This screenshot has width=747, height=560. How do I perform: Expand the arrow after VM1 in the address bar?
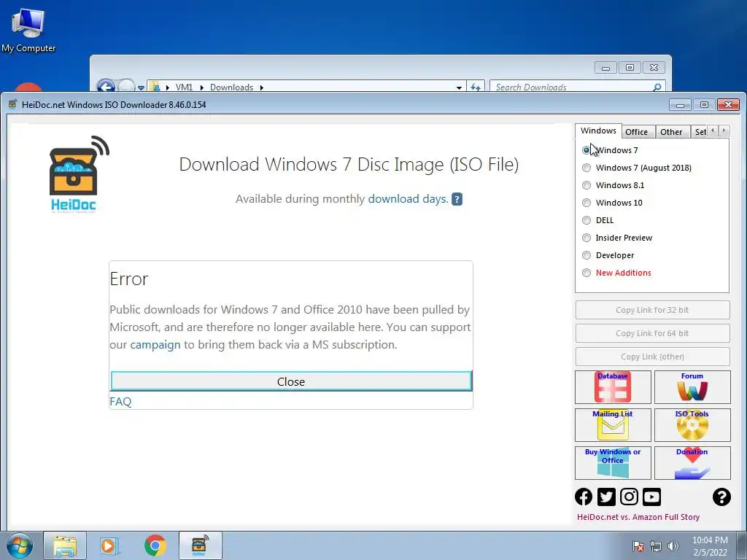click(201, 87)
